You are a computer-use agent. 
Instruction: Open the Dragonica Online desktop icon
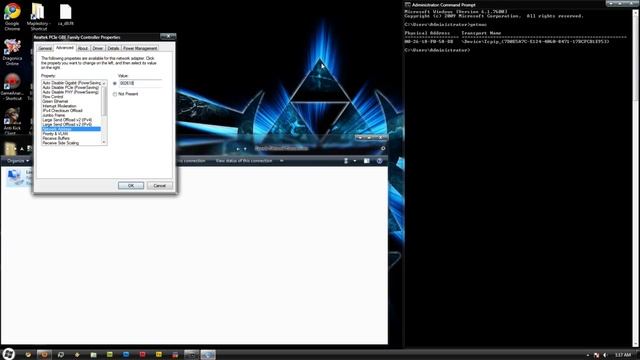[x=12, y=52]
